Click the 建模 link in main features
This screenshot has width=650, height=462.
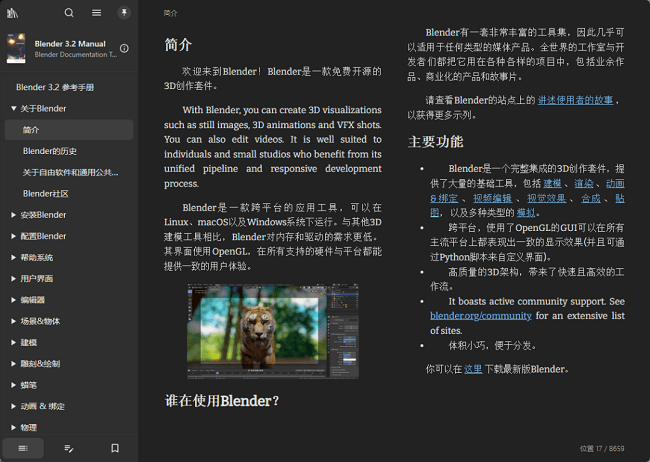point(552,184)
